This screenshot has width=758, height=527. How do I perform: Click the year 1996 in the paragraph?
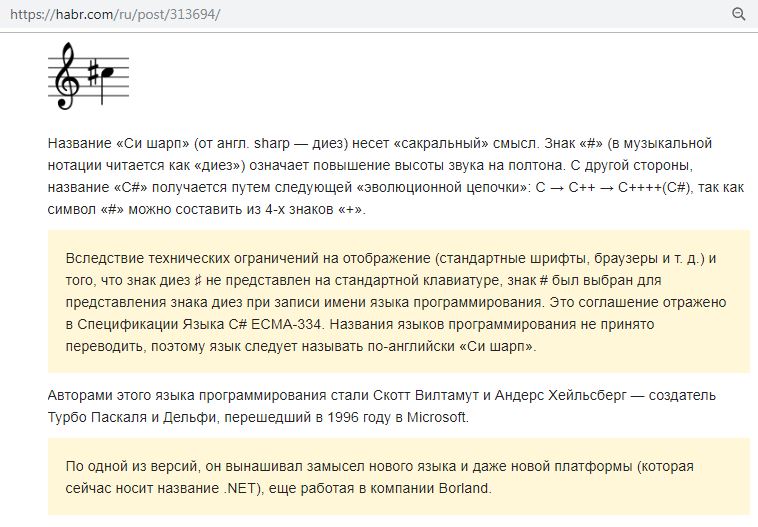pos(342,417)
